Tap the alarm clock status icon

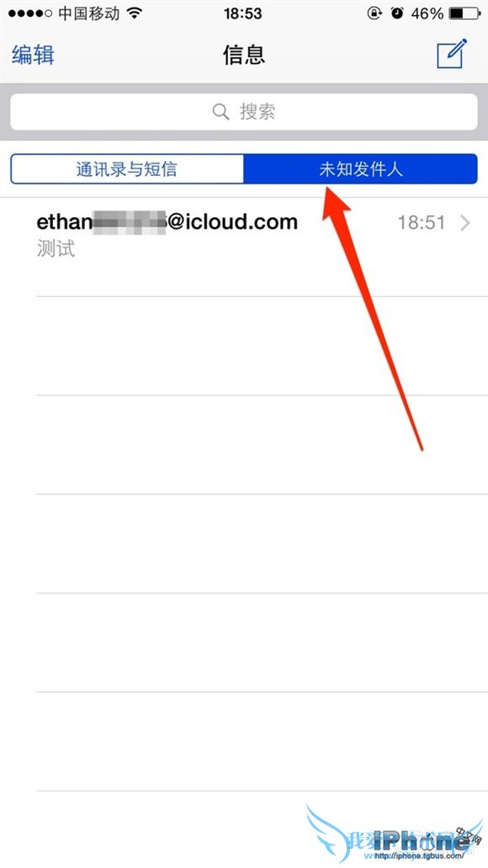coord(397,13)
